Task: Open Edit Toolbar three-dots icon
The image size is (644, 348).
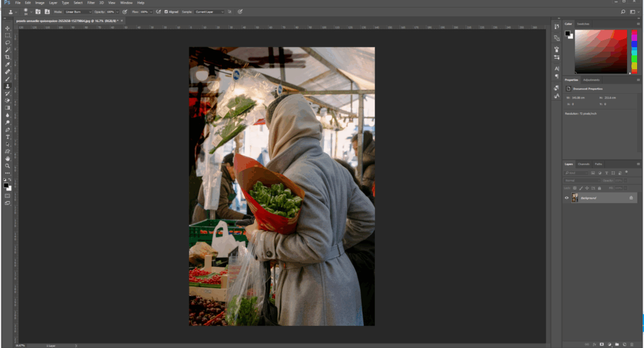Action: coord(8,173)
